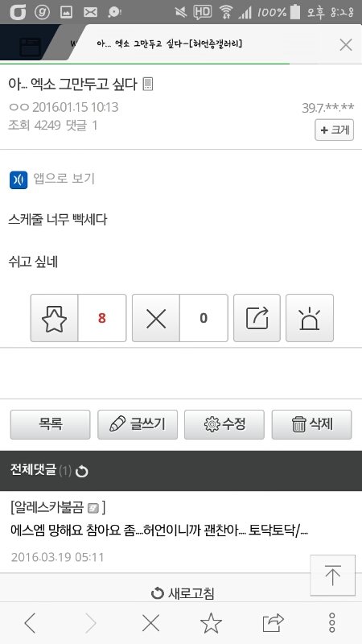Tap the X downvote icon

coord(156,318)
